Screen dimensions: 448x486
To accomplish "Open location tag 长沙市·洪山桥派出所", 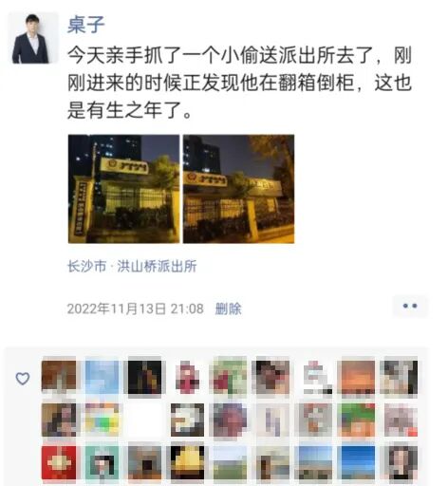I will [x=132, y=266].
